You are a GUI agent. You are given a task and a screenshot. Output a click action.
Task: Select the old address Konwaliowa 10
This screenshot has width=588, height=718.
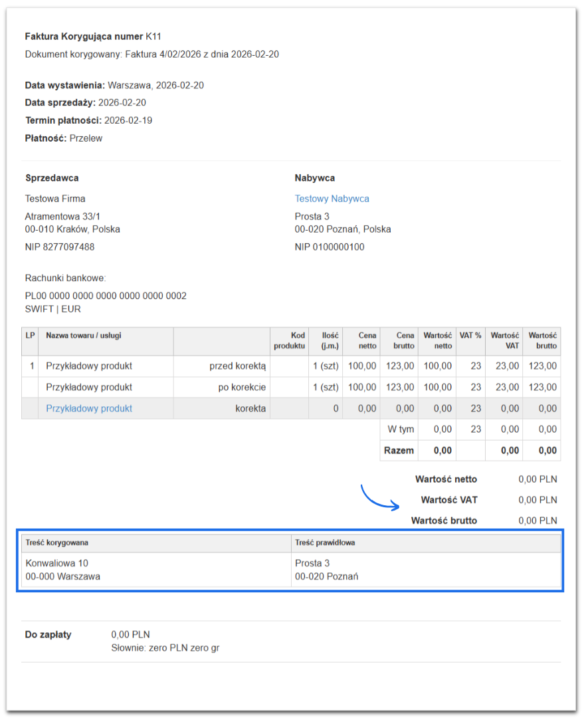(x=56, y=563)
